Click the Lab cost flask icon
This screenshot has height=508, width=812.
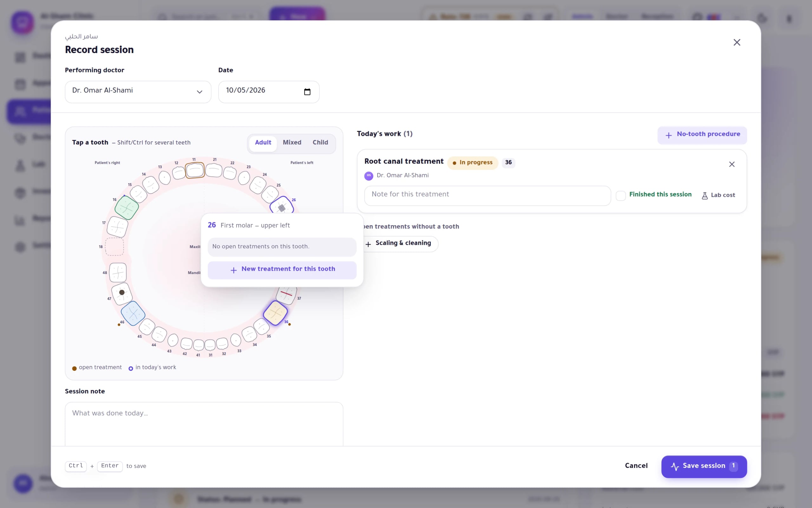click(704, 196)
